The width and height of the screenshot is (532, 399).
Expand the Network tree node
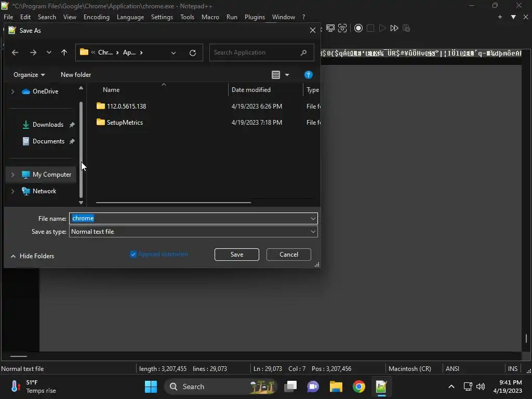click(13, 191)
